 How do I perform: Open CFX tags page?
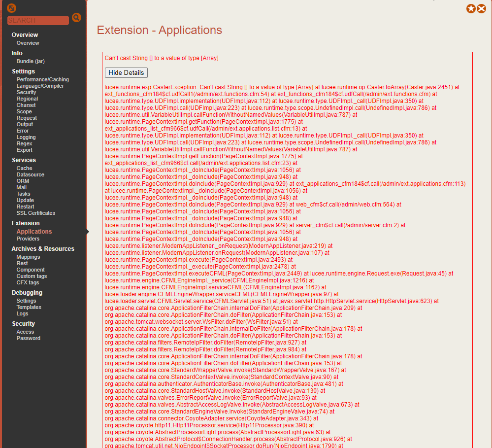28,282
